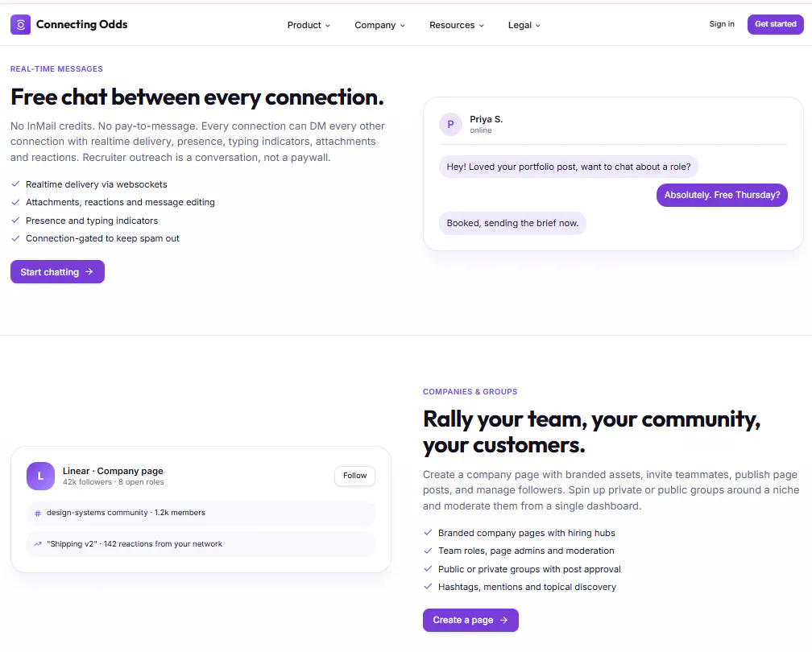Click the online status under Priya S.
812x652 pixels.
[x=481, y=130]
